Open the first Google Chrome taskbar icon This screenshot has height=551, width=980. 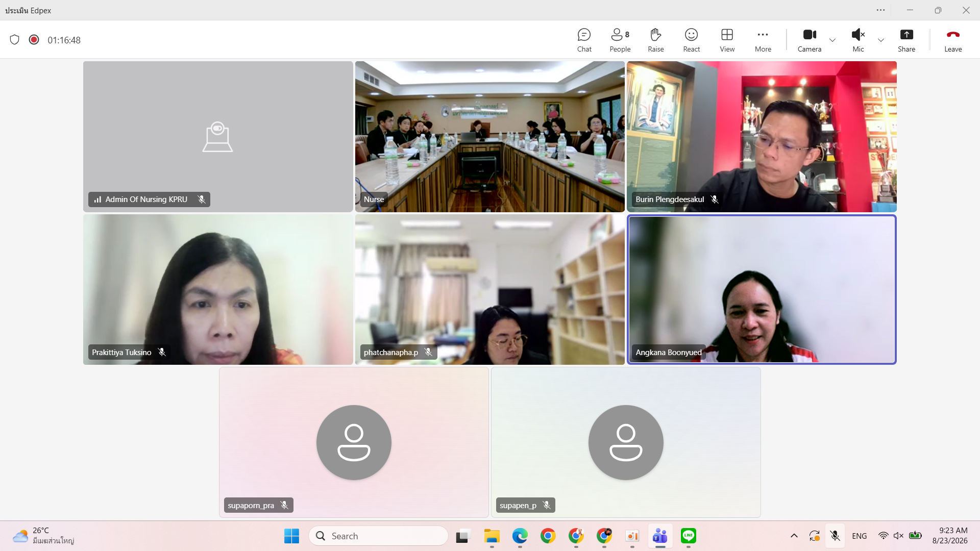[x=548, y=536]
